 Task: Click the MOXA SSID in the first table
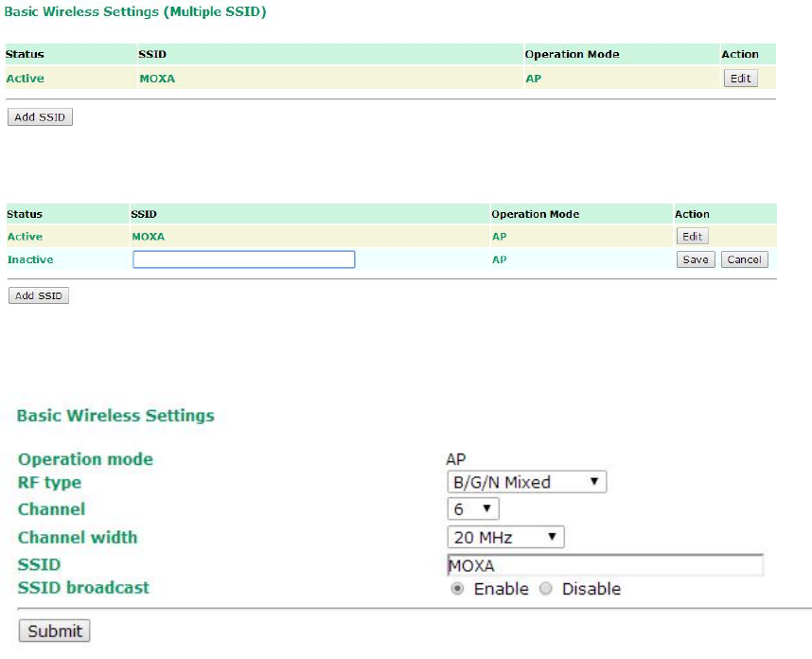pyautogui.click(x=157, y=79)
